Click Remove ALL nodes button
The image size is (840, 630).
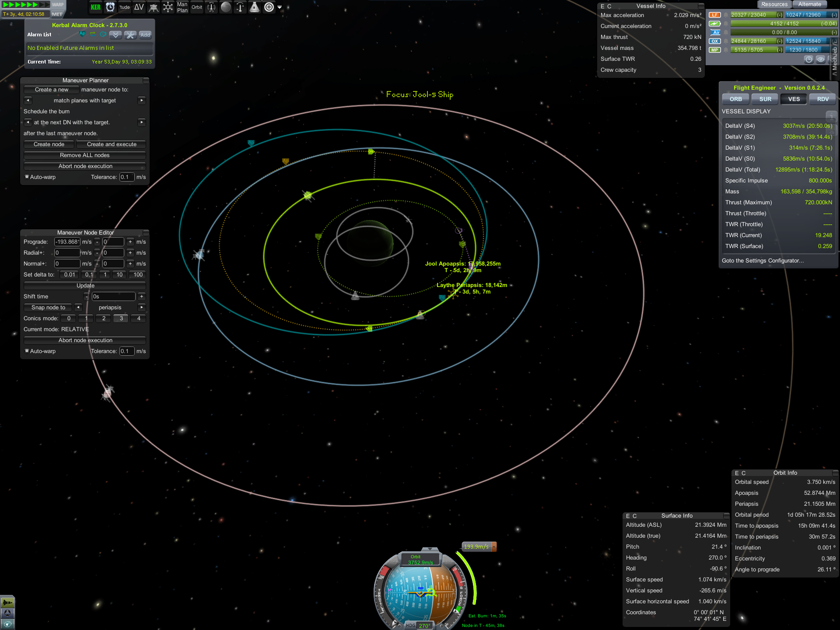(85, 155)
